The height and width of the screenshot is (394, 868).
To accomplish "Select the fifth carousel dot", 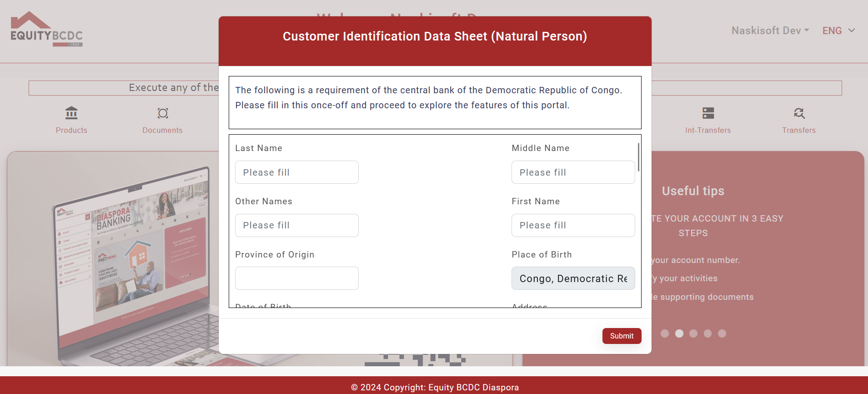I will click(x=722, y=333).
